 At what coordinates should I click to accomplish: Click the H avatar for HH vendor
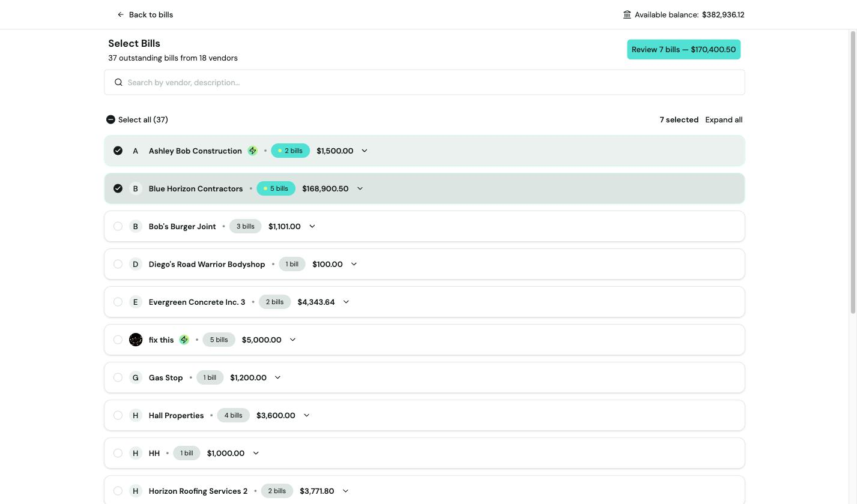[x=136, y=453]
